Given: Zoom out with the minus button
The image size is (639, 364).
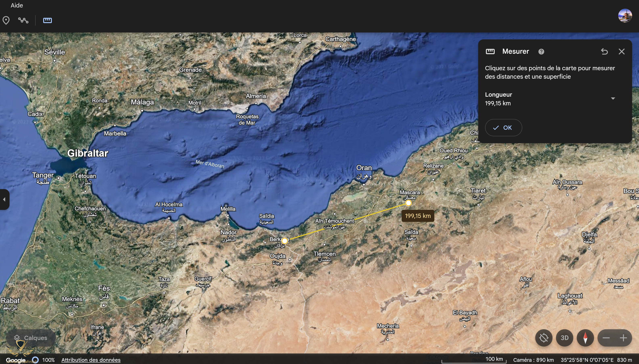Looking at the screenshot, I should tap(606, 338).
